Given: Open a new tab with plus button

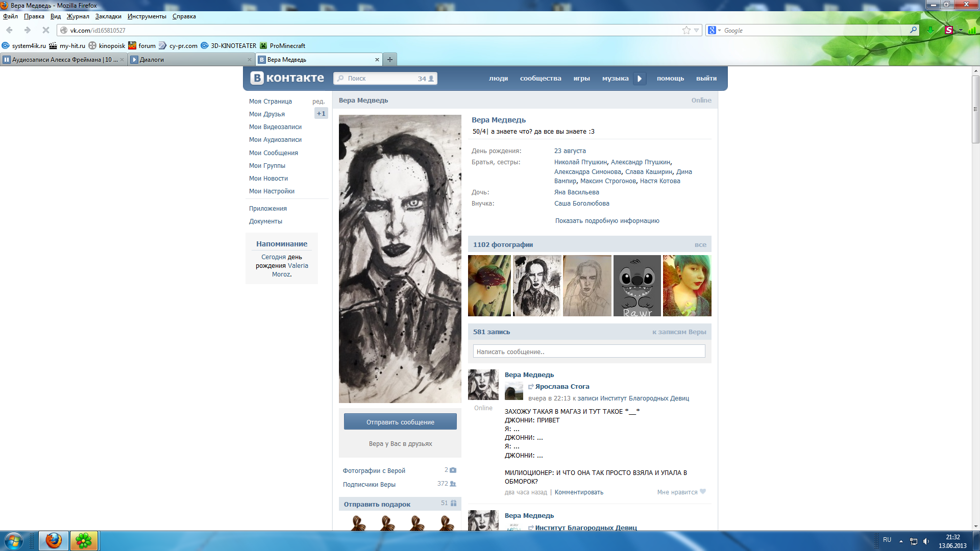Looking at the screenshot, I should tap(390, 60).
